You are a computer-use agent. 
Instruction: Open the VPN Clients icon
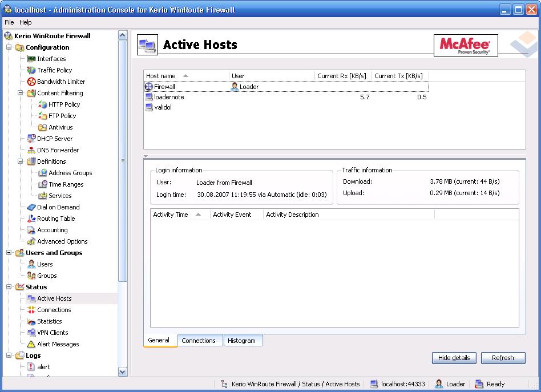[x=31, y=333]
